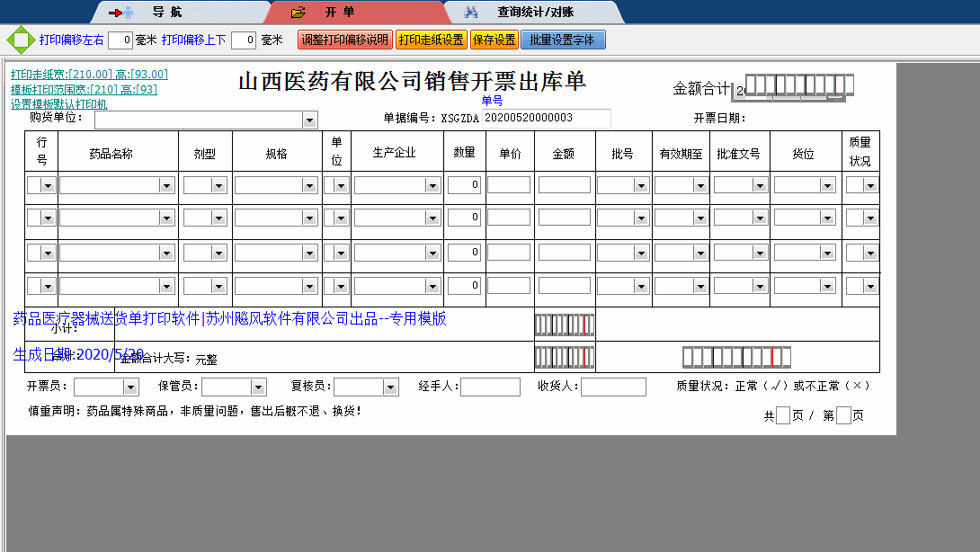Click the folder icon on the 开单 tab
Viewport: 980px width, 552px height.
(298, 13)
